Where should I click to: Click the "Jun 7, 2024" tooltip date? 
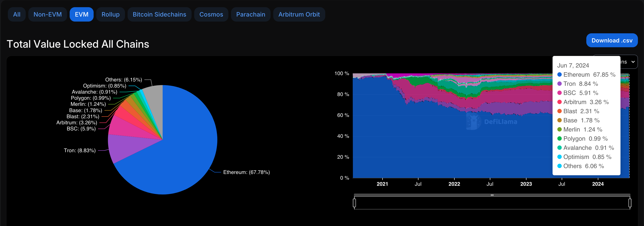click(573, 66)
